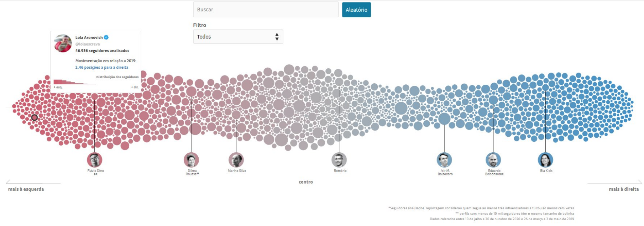Click in the Buscar search field
644x226 pixels.
(266, 10)
